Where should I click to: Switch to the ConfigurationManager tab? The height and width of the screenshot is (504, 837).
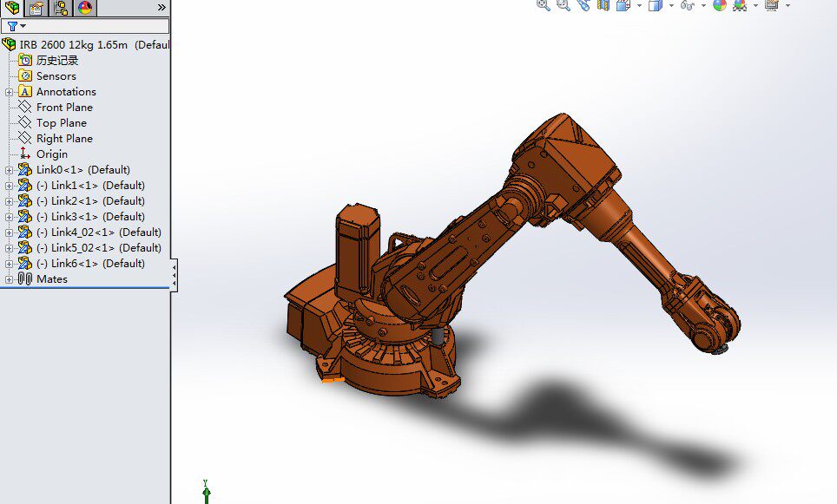(59, 8)
